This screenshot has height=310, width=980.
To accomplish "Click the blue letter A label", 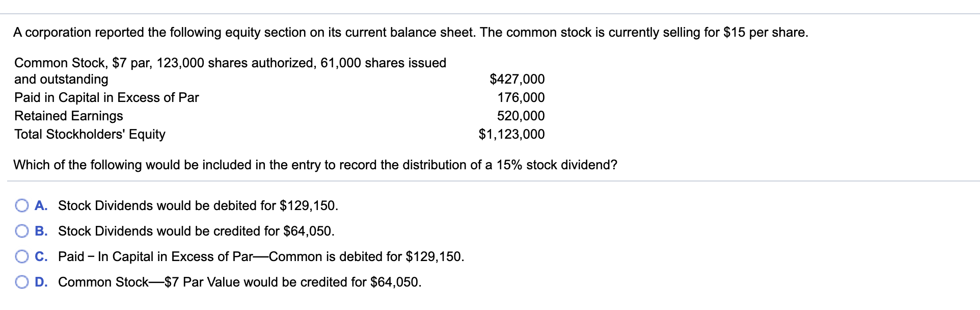I will (41, 206).
